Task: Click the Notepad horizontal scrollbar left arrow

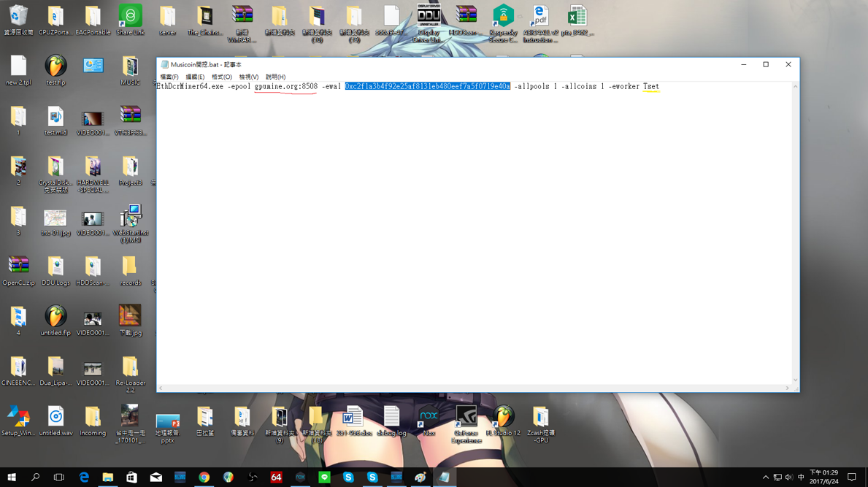Action: [161, 388]
